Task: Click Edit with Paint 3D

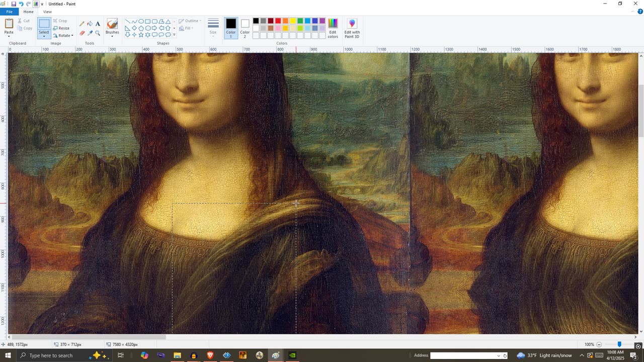Action: (x=352, y=28)
